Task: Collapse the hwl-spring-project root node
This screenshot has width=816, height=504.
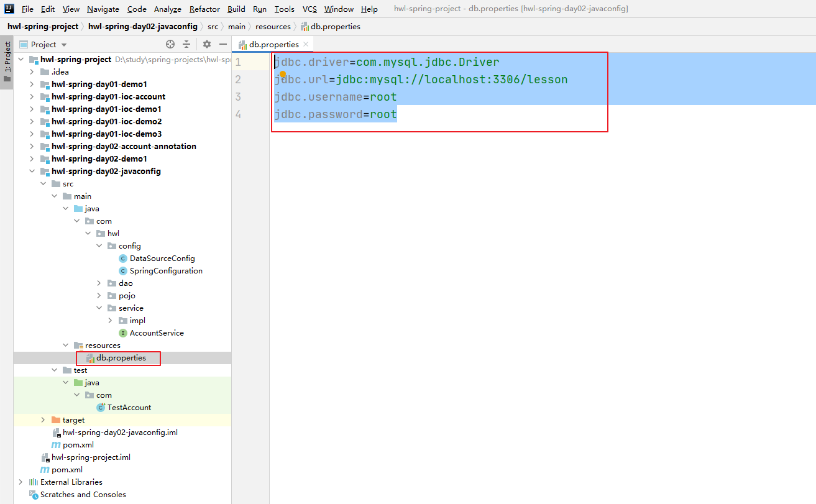Action: (x=21, y=60)
